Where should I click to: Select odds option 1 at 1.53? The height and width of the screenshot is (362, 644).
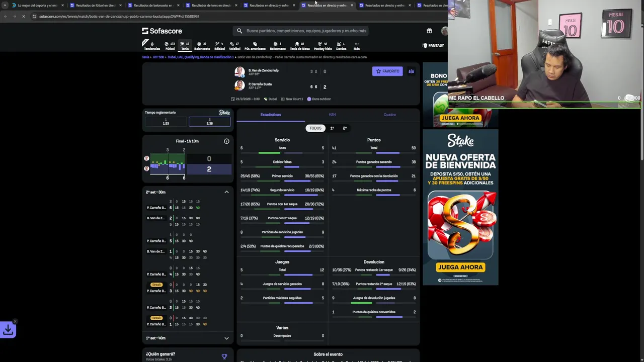point(166,122)
